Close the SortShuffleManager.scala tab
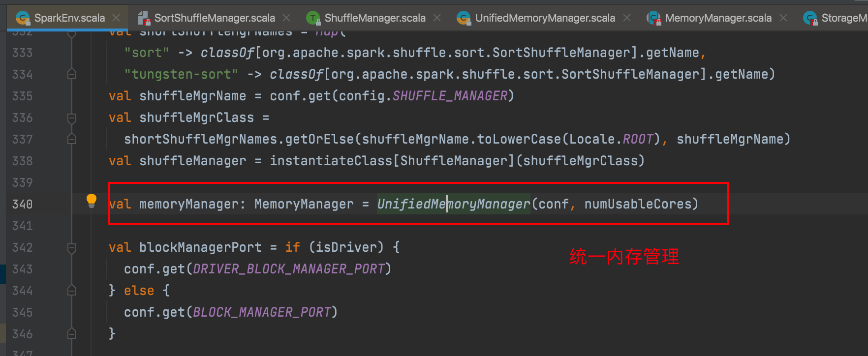Image resolution: width=868 pixels, height=356 pixels. coord(286,18)
